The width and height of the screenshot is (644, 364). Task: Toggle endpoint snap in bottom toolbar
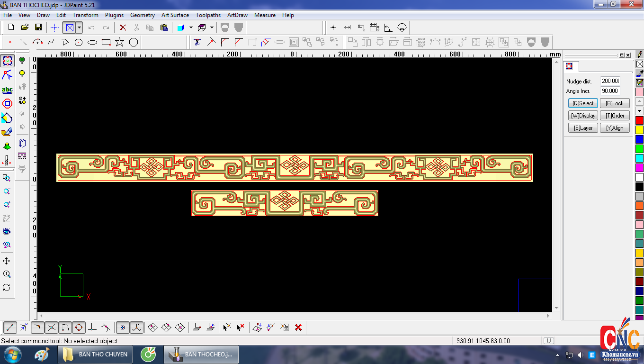coord(10,327)
